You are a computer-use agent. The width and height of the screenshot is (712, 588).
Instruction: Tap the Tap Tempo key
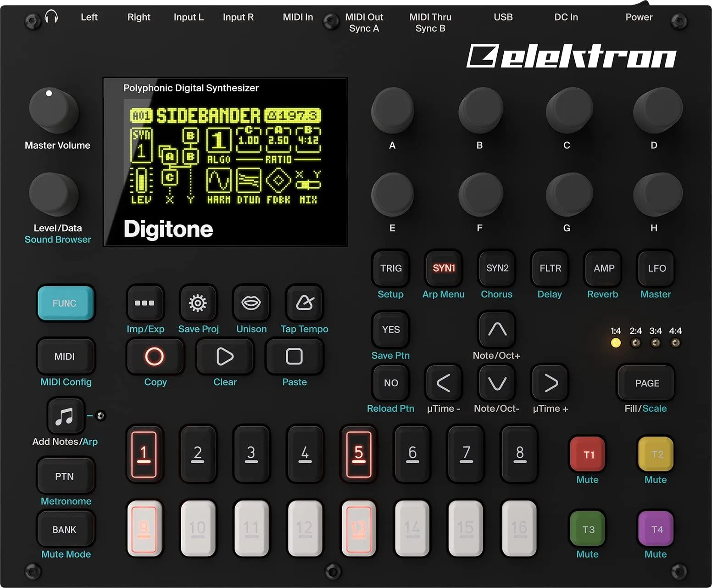(x=304, y=303)
